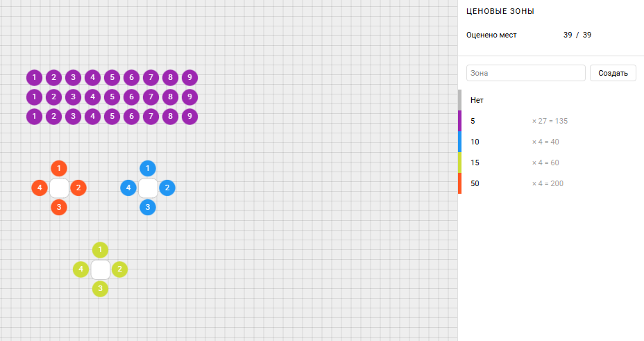Click orange seat 4 left of table
Viewport: 644px width, 341px height.
pos(40,188)
